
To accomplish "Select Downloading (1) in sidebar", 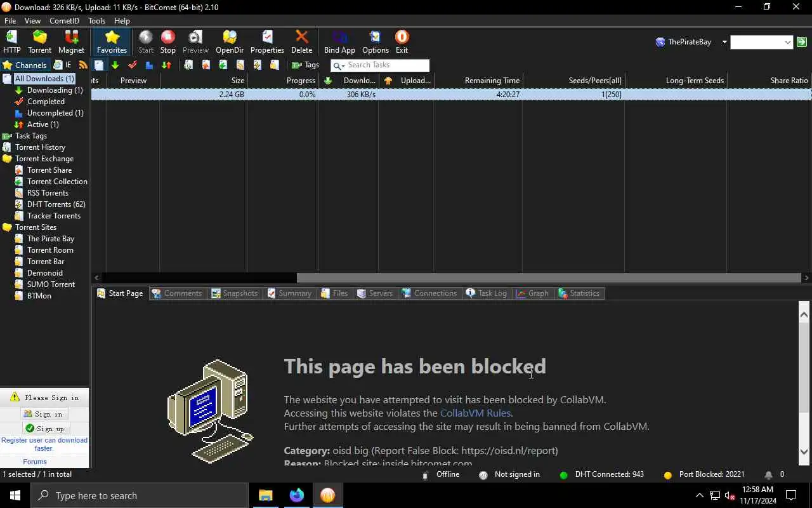I will [x=55, y=90].
